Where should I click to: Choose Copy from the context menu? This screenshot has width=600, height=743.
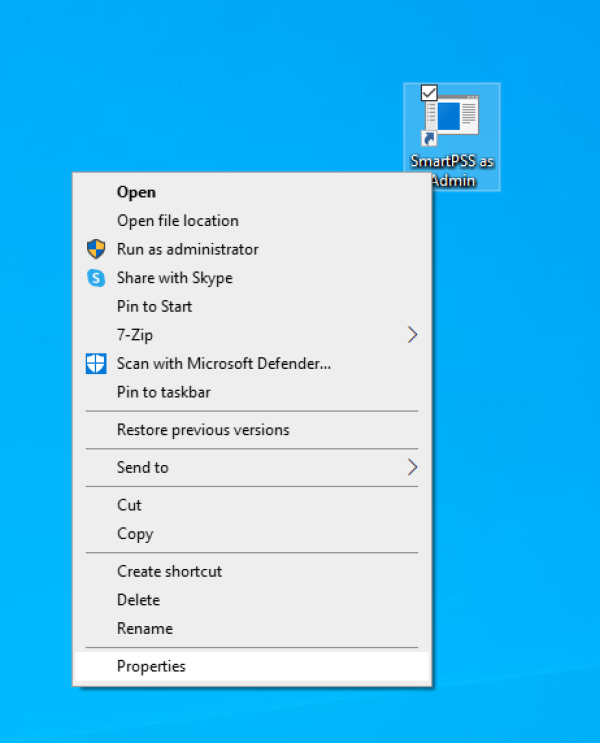click(134, 534)
